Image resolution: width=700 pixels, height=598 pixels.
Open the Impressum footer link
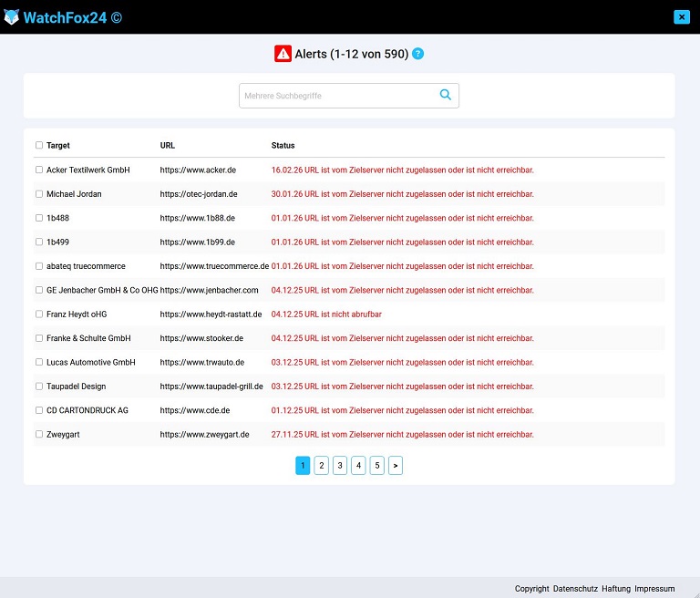[654, 589]
